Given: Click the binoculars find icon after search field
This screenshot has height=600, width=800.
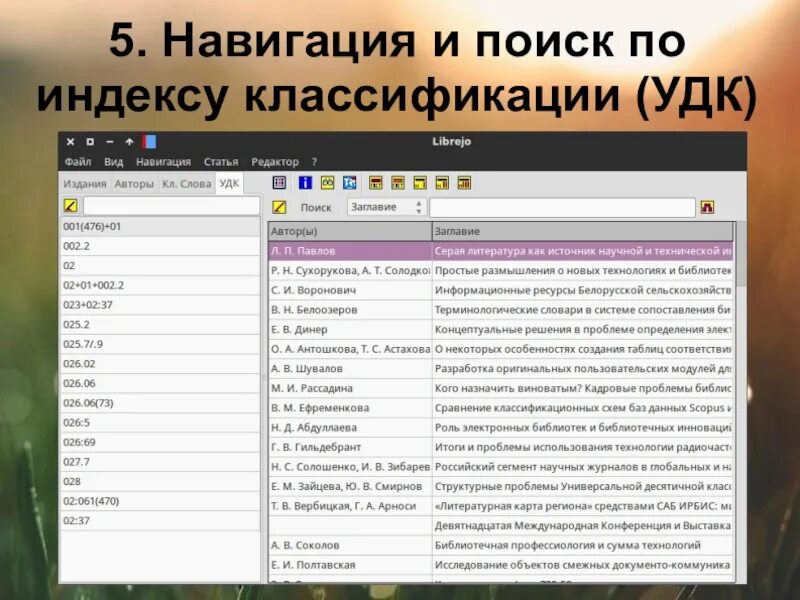Looking at the screenshot, I should pyautogui.click(x=707, y=207).
